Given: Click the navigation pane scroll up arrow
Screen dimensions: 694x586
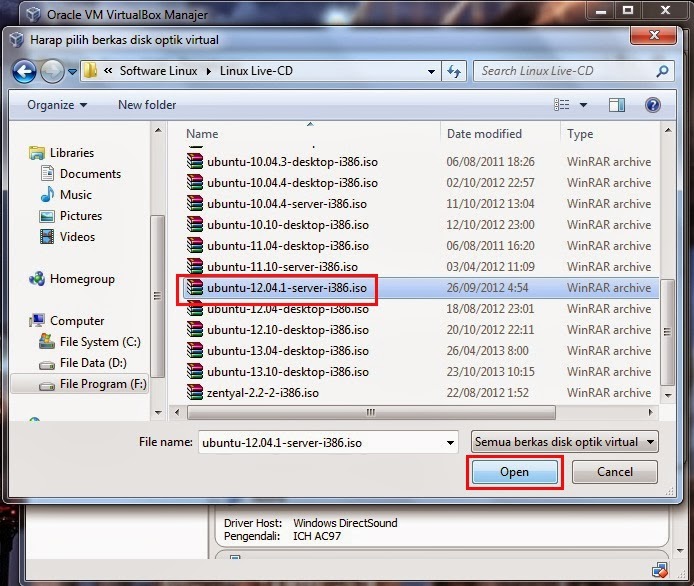Looking at the screenshot, I should [x=158, y=131].
